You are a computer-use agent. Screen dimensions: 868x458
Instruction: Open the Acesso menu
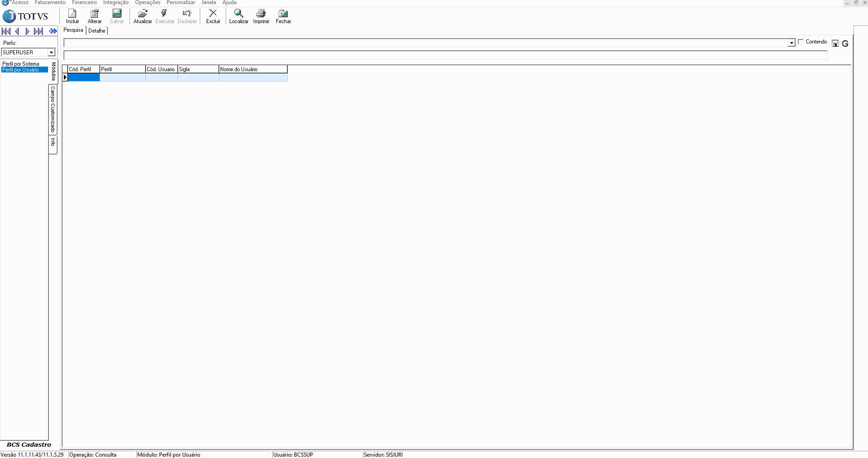tap(20, 3)
